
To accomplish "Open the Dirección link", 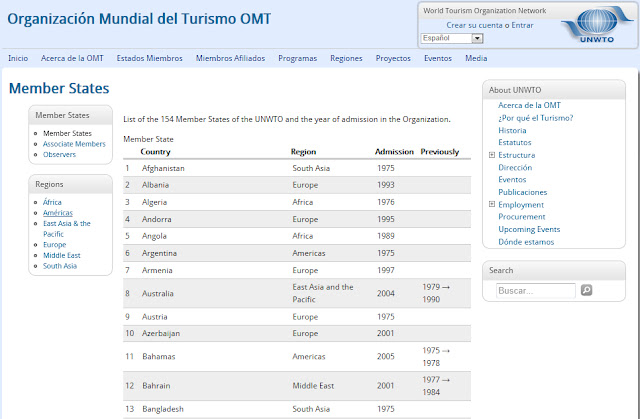I will [515, 167].
